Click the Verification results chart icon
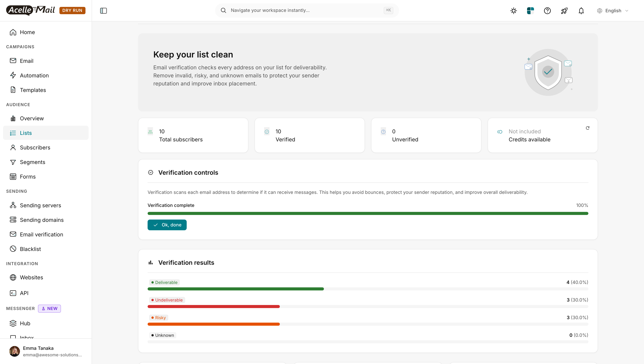 (151, 262)
